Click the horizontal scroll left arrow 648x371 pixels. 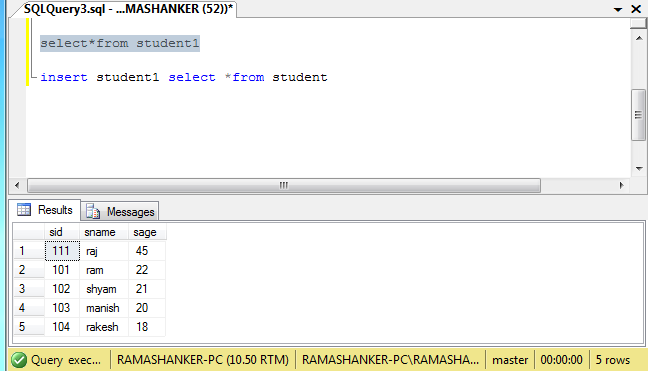17,186
